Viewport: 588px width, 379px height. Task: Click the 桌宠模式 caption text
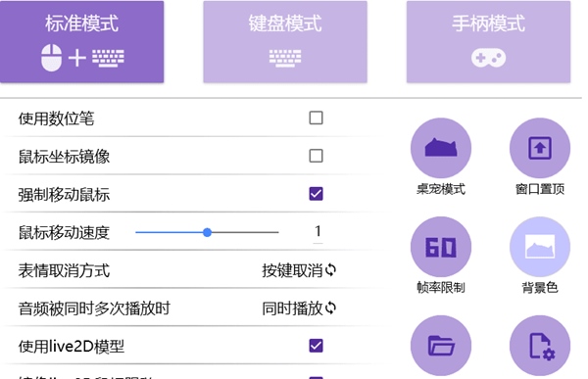(x=441, y=189)
